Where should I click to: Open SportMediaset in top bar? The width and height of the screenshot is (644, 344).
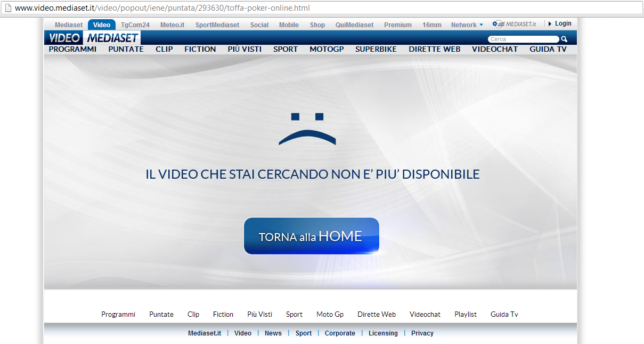217,25
